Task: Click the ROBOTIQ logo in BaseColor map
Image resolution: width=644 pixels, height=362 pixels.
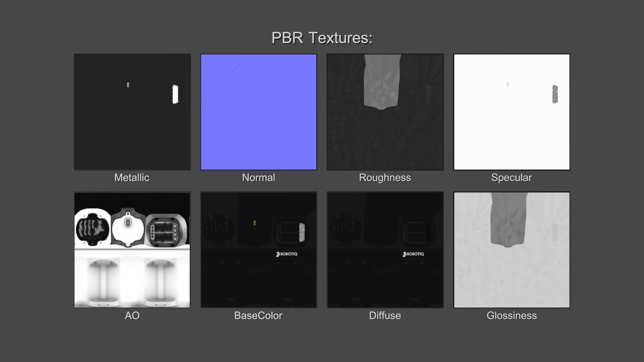Action: coord(287,254)
